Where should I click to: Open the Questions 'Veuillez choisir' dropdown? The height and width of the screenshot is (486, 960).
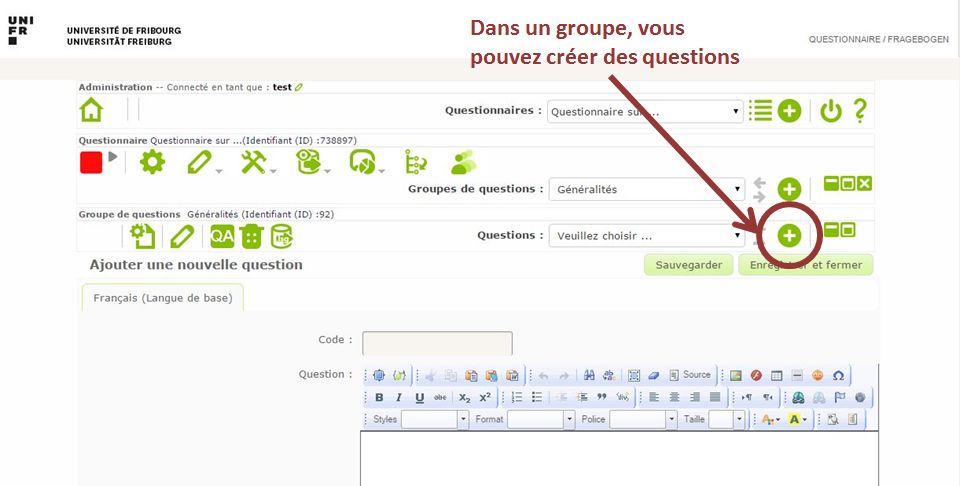(645, 236)
